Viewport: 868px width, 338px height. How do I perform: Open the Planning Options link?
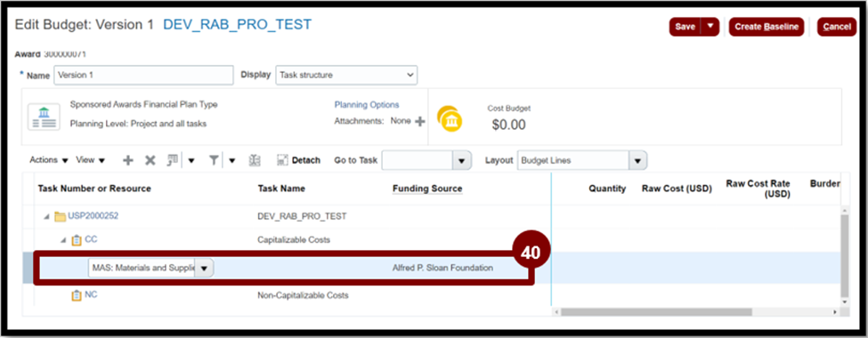(x=367, y=105)
